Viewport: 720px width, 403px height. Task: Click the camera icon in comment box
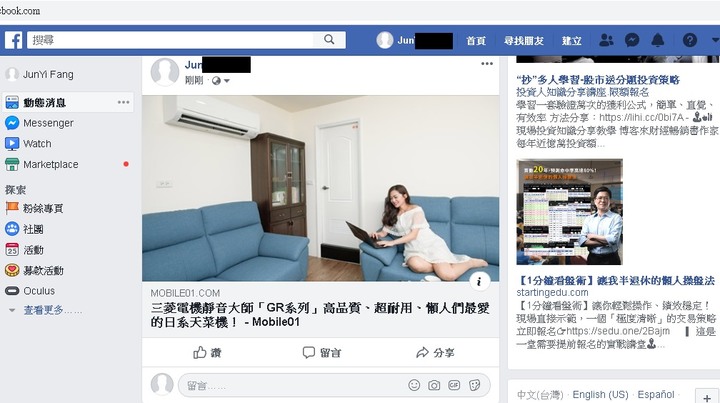coord(434,385)
